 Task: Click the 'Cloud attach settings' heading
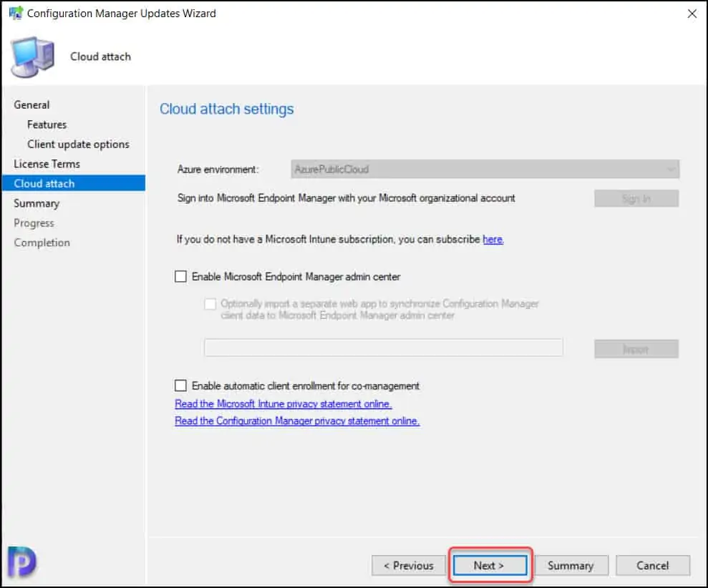click(x=227, y=109)
